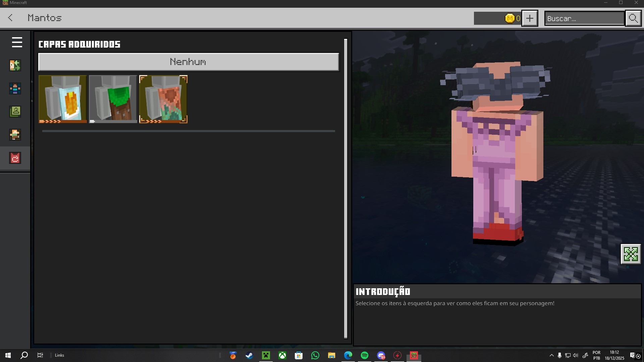Open the Minecraft Creeper launcher taskbar icon

coord(266,355)
